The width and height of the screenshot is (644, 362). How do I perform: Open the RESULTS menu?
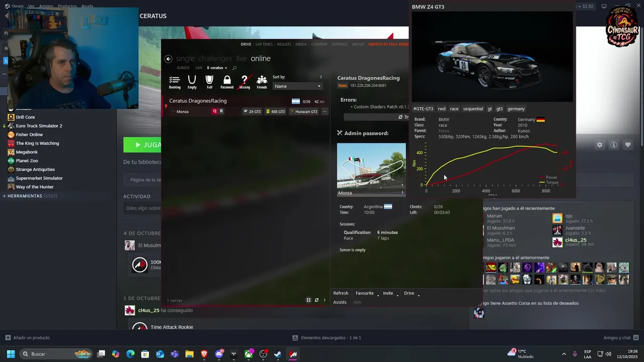point(284,44)
